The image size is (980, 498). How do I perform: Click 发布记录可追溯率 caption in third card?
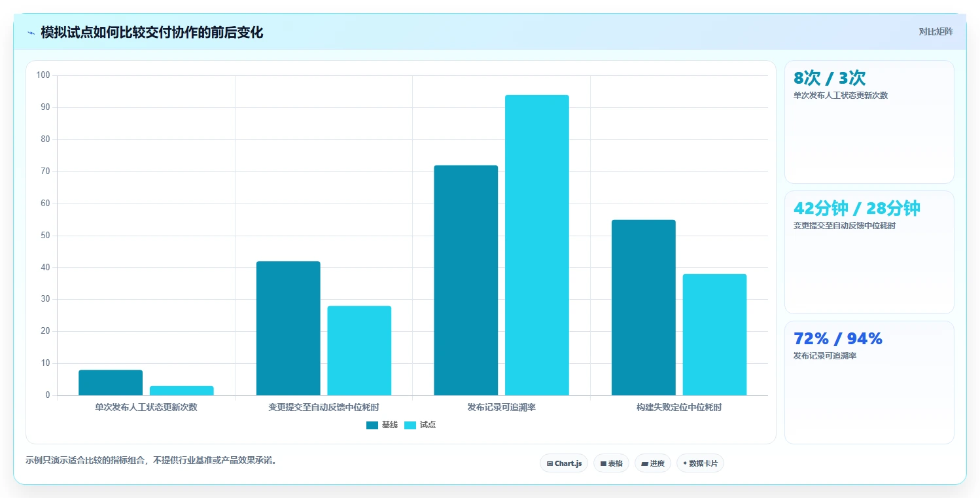pos(825,356)
